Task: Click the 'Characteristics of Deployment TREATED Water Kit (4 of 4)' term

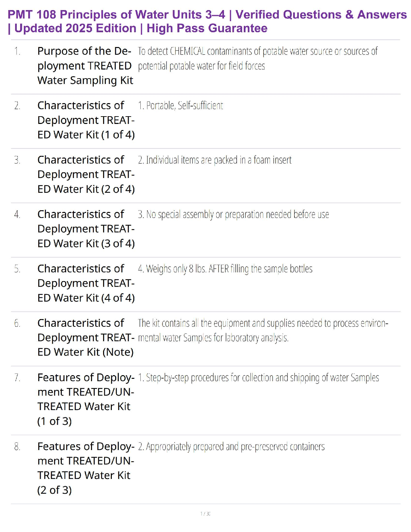Action: (86, 283)
